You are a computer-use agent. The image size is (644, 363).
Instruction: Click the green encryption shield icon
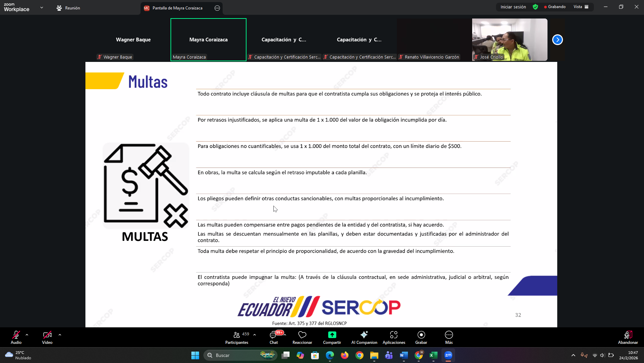[x=535, y=7]
